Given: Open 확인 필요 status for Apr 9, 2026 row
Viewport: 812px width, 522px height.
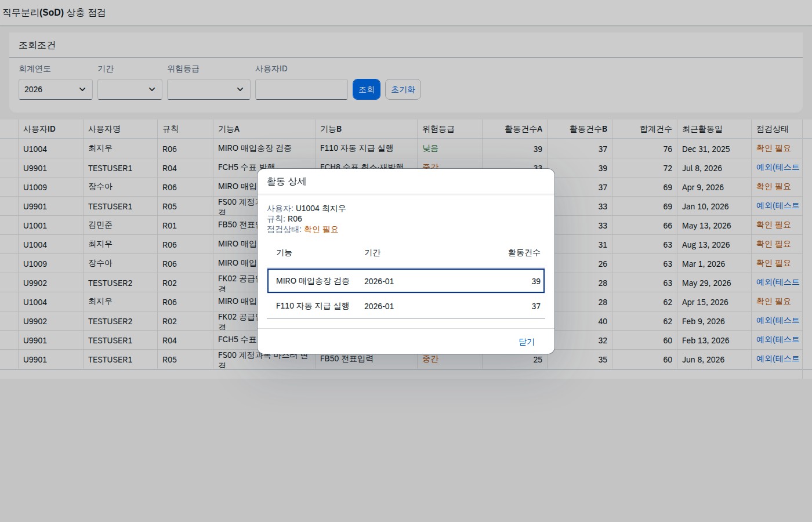Looking at the screenshot, I should [773, 187].
